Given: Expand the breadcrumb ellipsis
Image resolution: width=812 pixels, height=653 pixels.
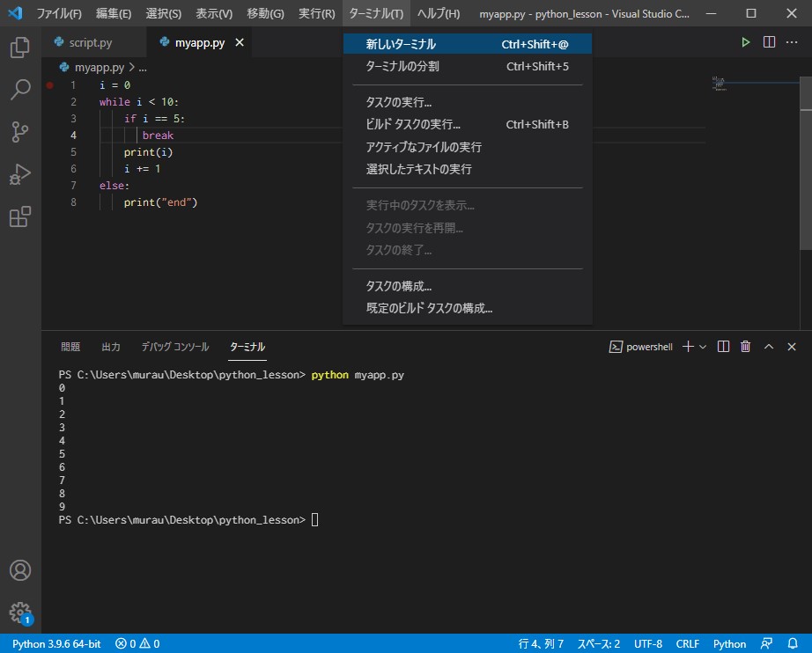Looking at the screenshot, I should (x=143, y=67).
